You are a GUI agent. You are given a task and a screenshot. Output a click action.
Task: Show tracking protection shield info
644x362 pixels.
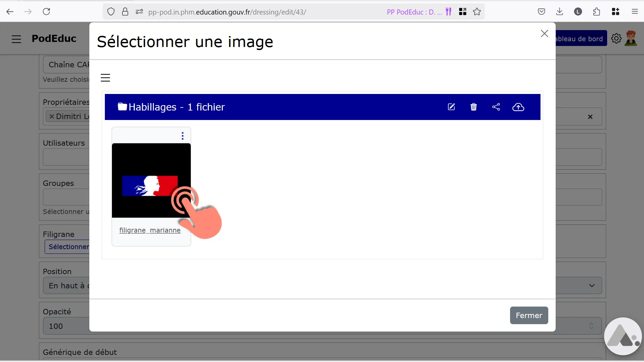(x=111, y=12)
